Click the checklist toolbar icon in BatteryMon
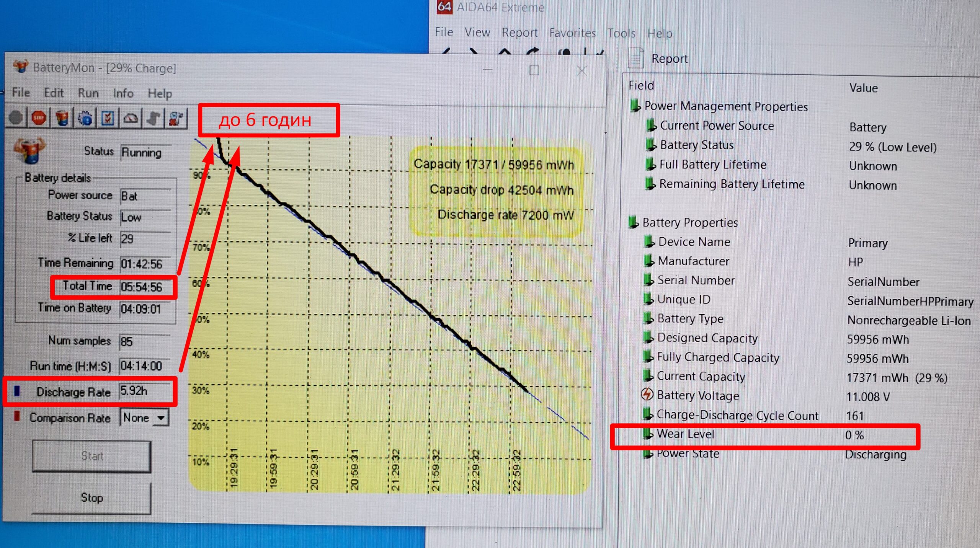Viewport: 980px width, 548px height. click(x=108, y=118)
